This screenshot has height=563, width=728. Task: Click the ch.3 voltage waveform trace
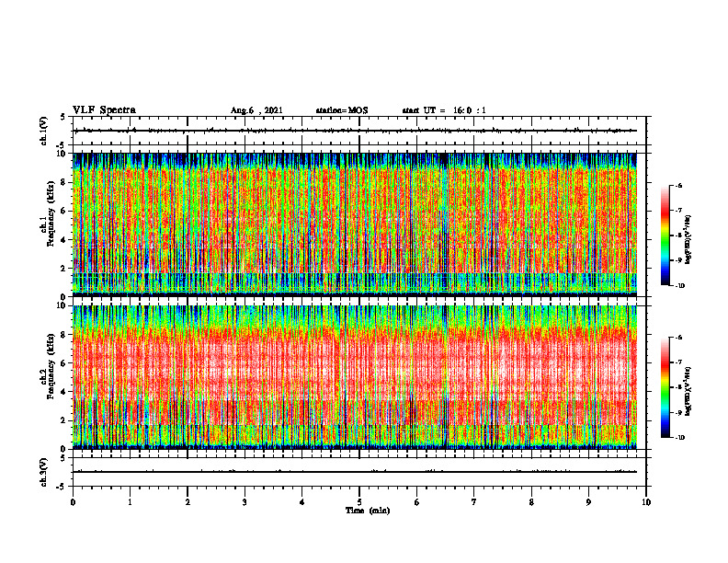point(355,472)
